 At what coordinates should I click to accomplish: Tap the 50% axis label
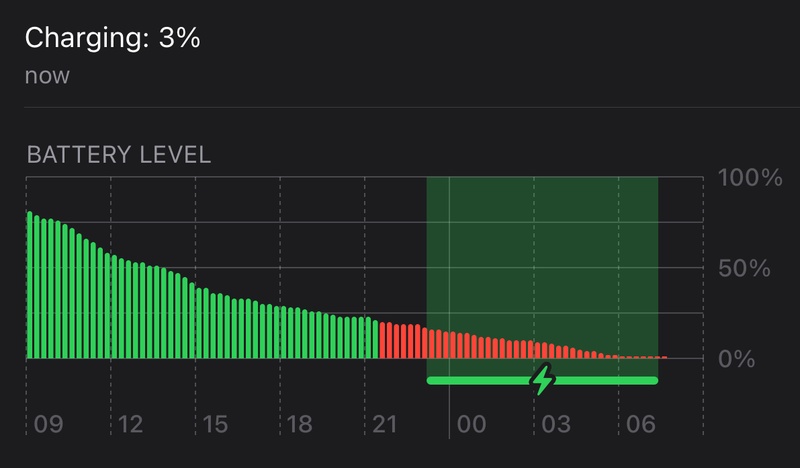click(x=744, y=268)
